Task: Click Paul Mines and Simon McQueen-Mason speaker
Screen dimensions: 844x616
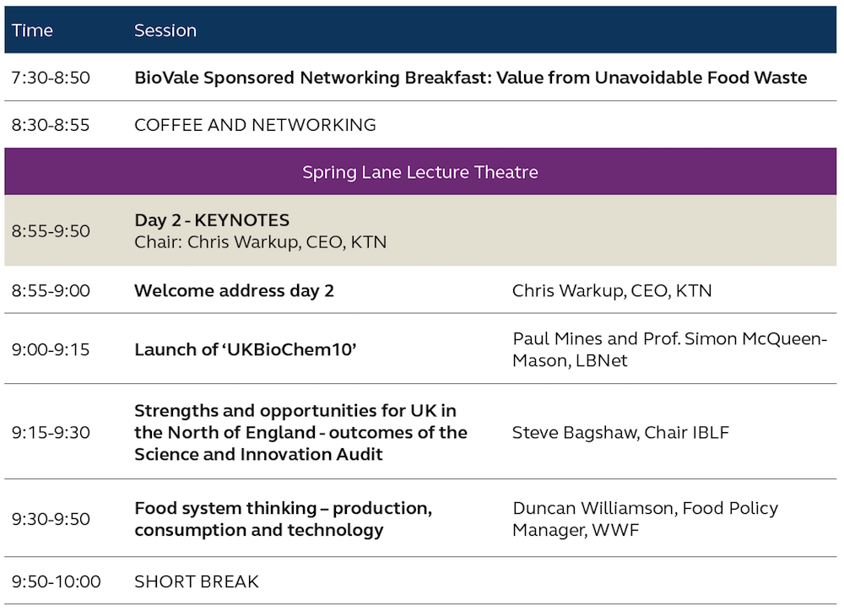Action: point(669,349)
